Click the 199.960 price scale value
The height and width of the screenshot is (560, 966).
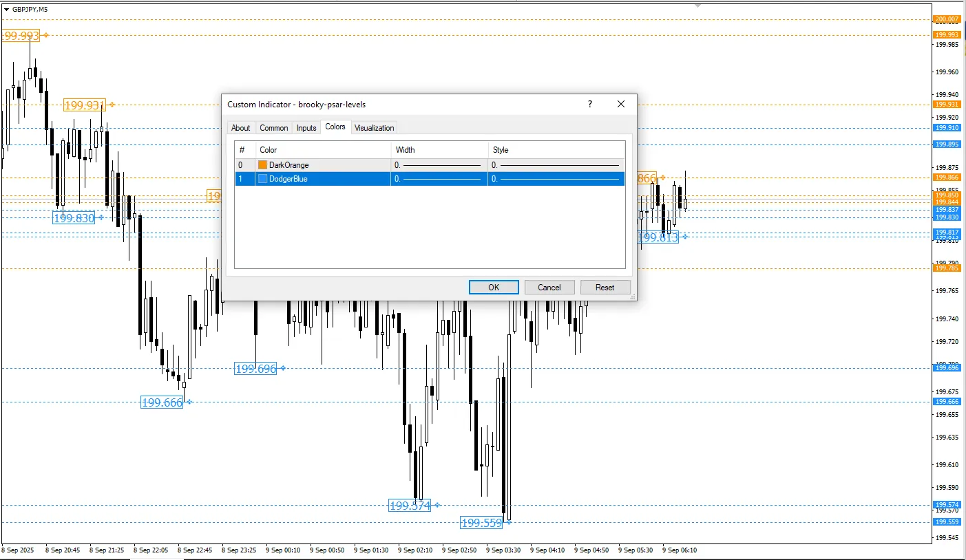[x=947, y=72]
